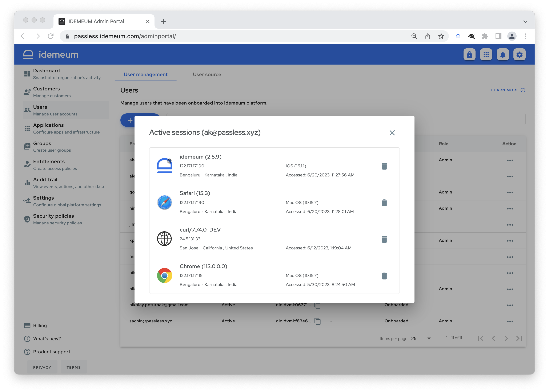Image resolution: width=549 pixels, height=392 pixels.
Task: Delete the Chrome (113.0.0.0) session
Action: click(x=384, y=276)
